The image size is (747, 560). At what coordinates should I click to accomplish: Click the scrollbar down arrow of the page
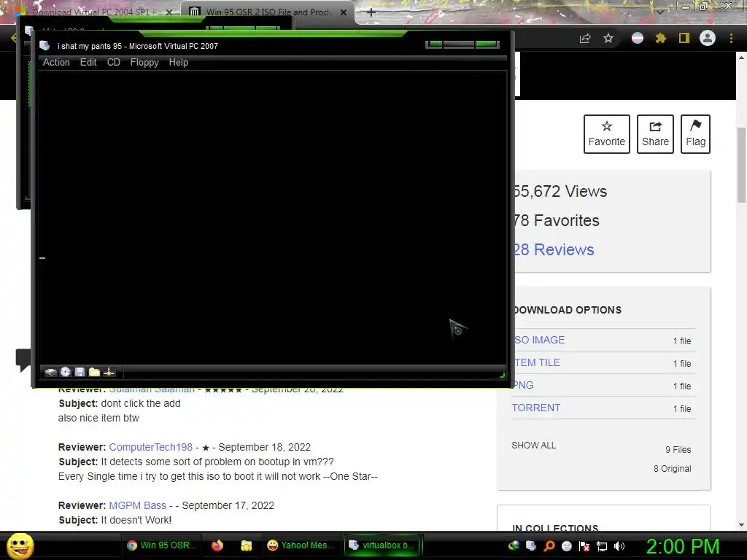[741, 525]
